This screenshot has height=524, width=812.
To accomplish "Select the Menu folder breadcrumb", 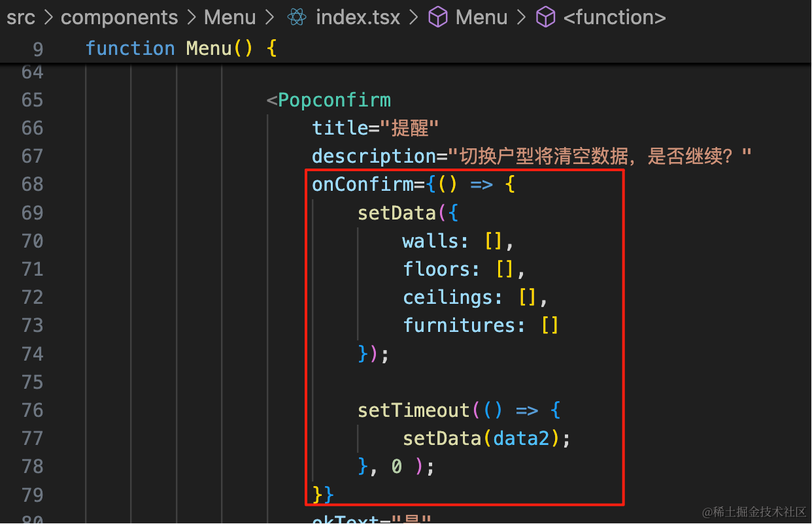I will pyautogui.click(x=229, y=18).
